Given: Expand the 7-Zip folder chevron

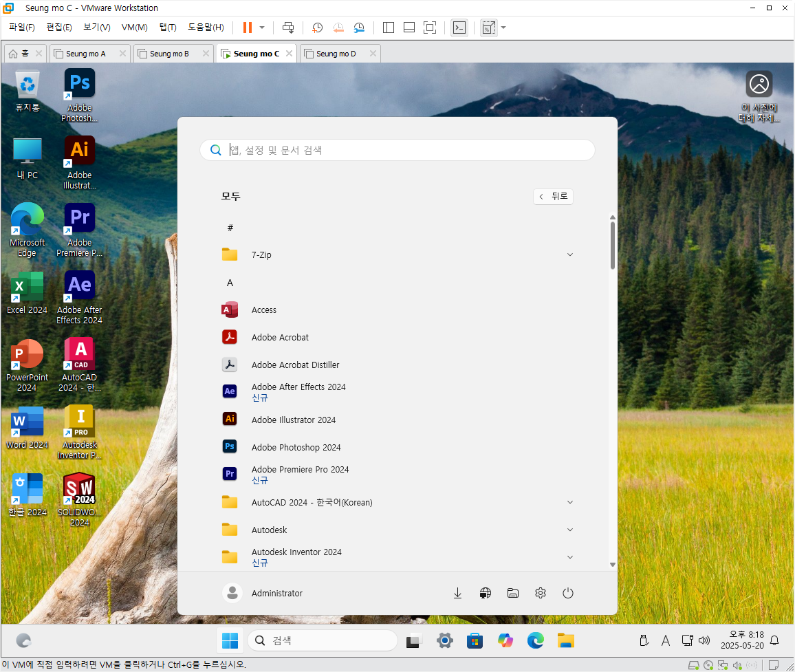Looking at the screenshot, I should [x=570, y=254].
